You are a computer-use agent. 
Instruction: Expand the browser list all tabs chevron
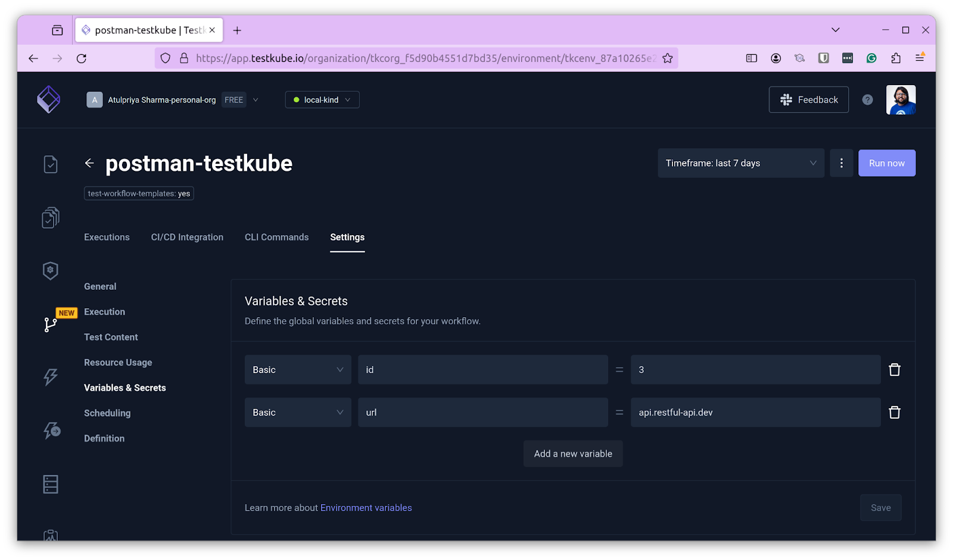click(836, 30)
